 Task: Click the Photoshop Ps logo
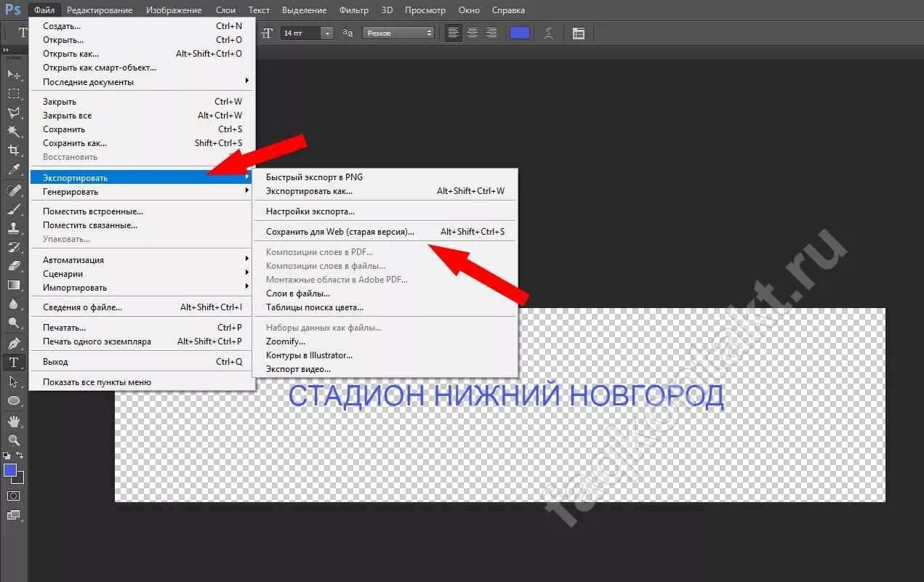coord(13,9)
